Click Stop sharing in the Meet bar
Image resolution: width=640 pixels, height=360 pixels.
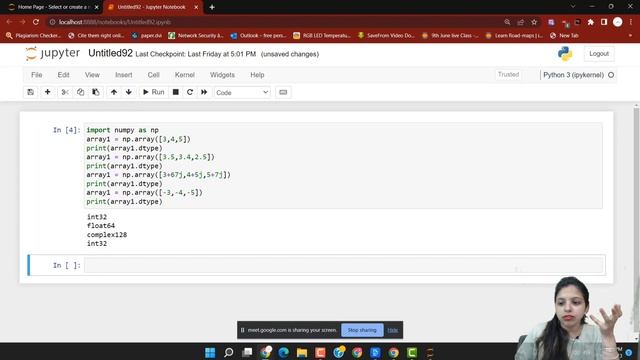[362, 330]
